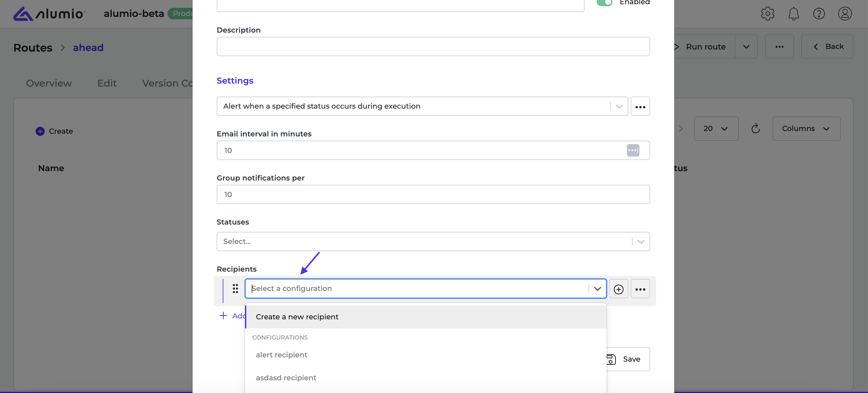Toggle the Enabled switch off
Image resolution: width=868 pixels, height=393 pixels.
point(604,3)
